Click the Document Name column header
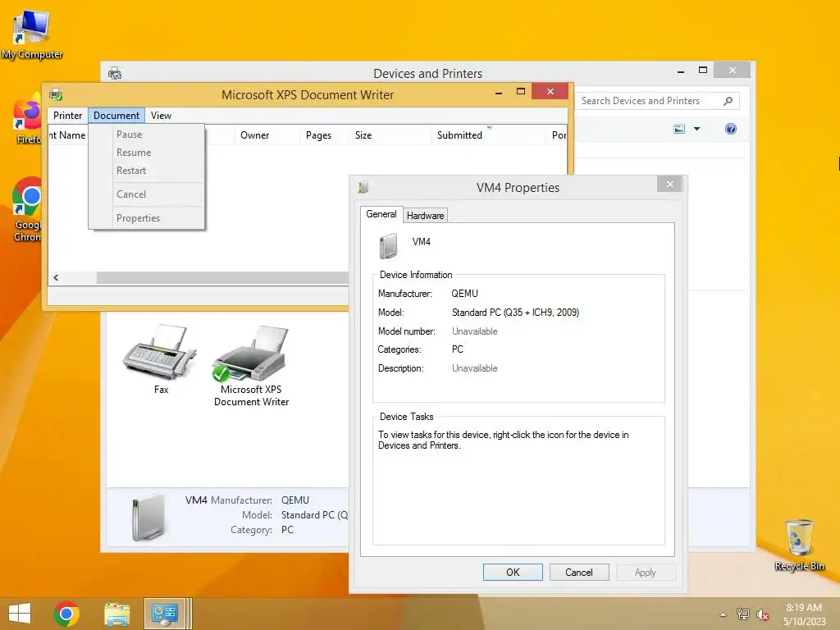840x630 pixels. [x=69, y=135]
